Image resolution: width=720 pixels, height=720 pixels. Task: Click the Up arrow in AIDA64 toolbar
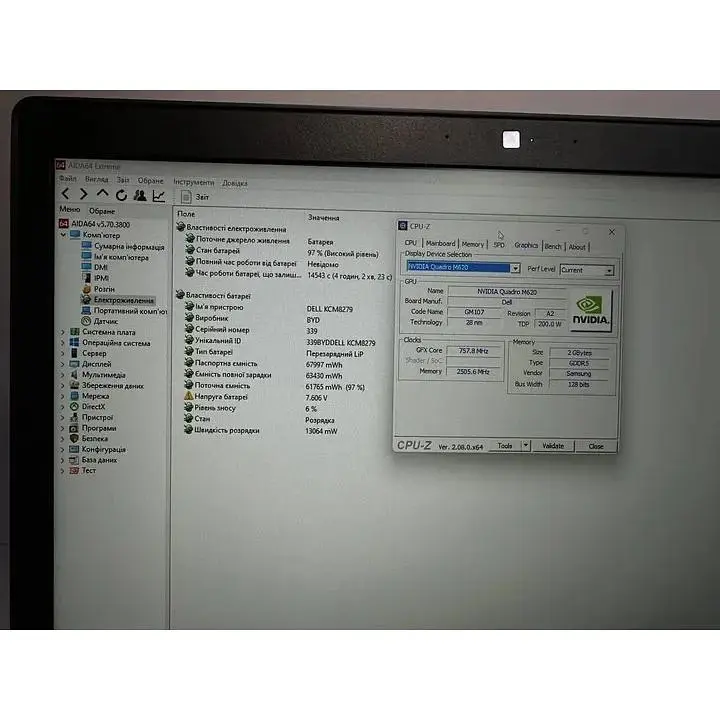(x=102, y=194)
